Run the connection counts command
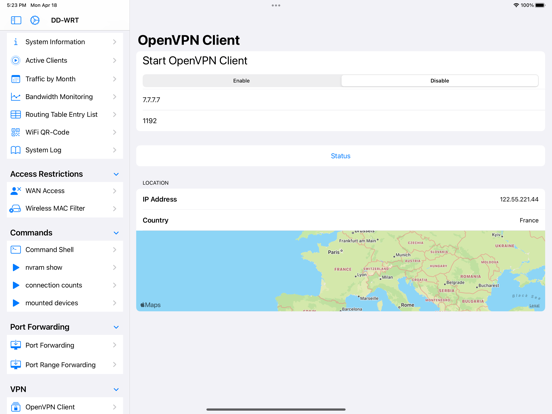Viewport: 552px width, 414px height. pyautogui.click(x=65, y=285)
